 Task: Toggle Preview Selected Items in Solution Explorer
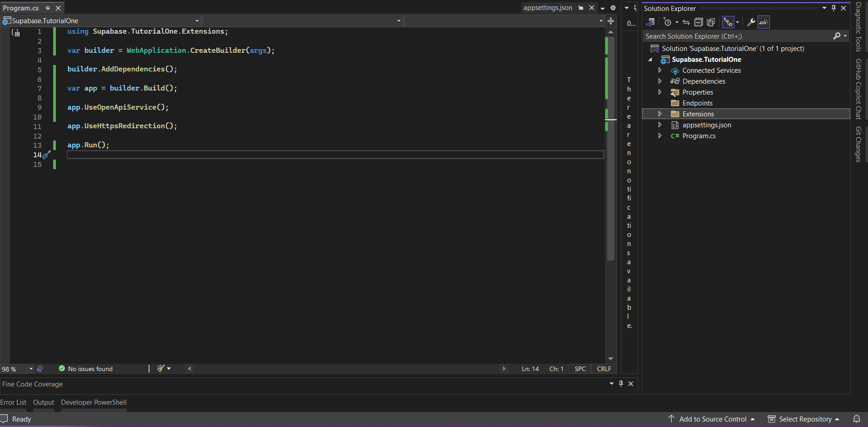point(763,22)
